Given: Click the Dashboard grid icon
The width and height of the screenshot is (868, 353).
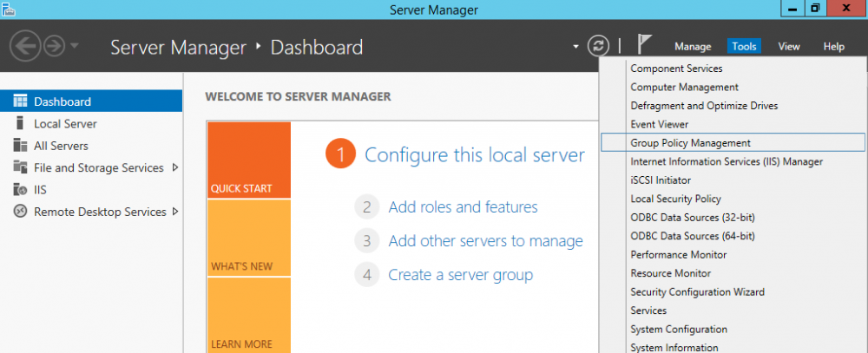Looking at the screenshot, I should point(20,101).
